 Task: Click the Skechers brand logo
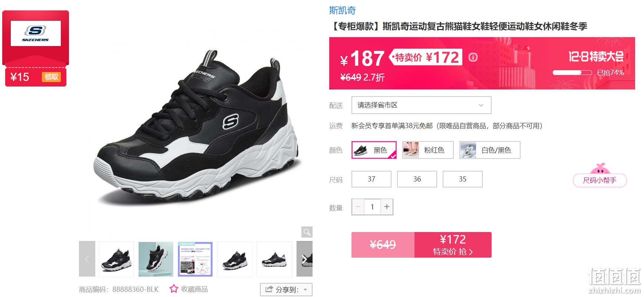[x=36, y=33]
